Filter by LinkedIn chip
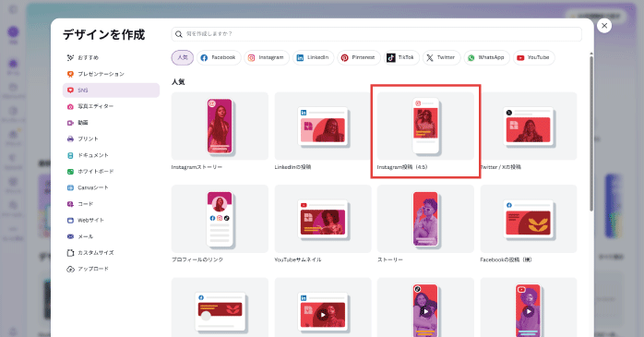 click(314, 57)
